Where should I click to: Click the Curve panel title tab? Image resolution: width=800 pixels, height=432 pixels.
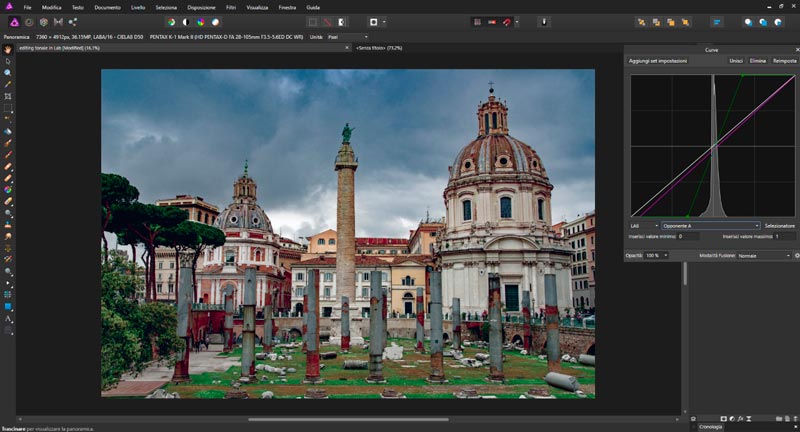711,50
